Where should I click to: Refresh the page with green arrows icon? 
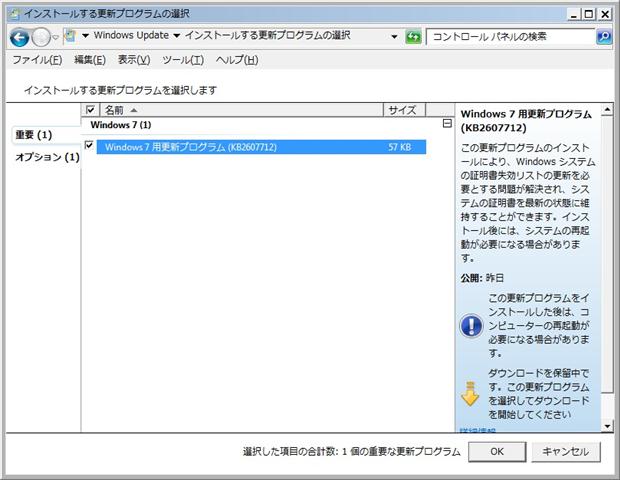pyautogui.click(x=413, y=37)
